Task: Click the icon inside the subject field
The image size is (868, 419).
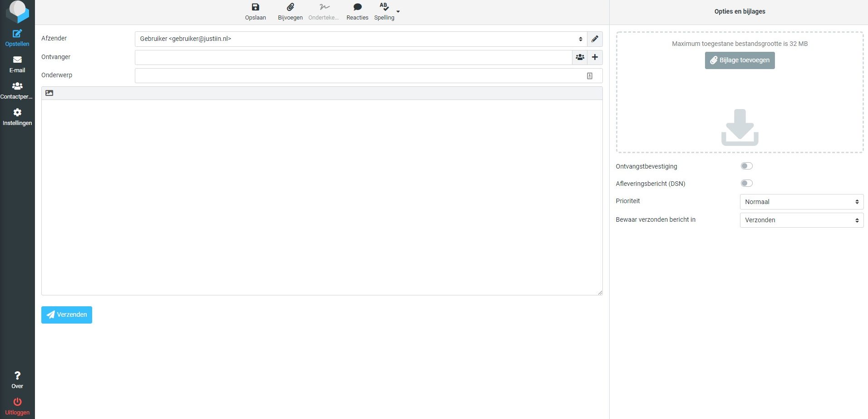Action: [590, 76]
